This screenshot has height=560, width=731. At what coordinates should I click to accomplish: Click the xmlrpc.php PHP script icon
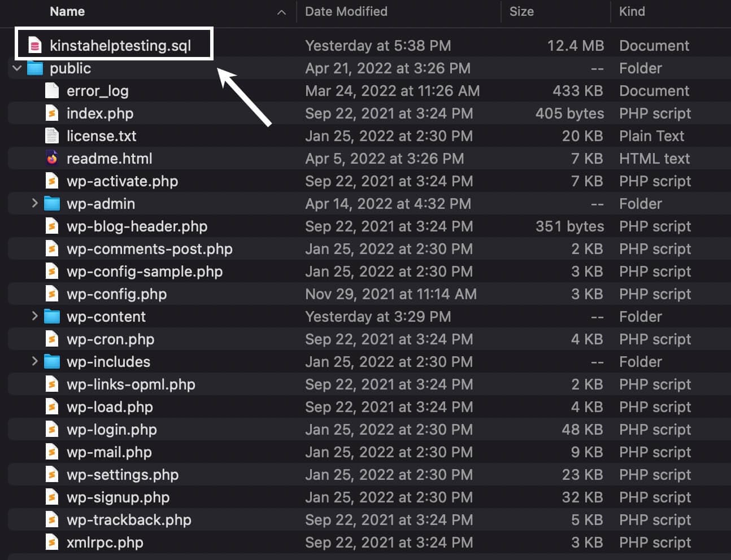51,542
